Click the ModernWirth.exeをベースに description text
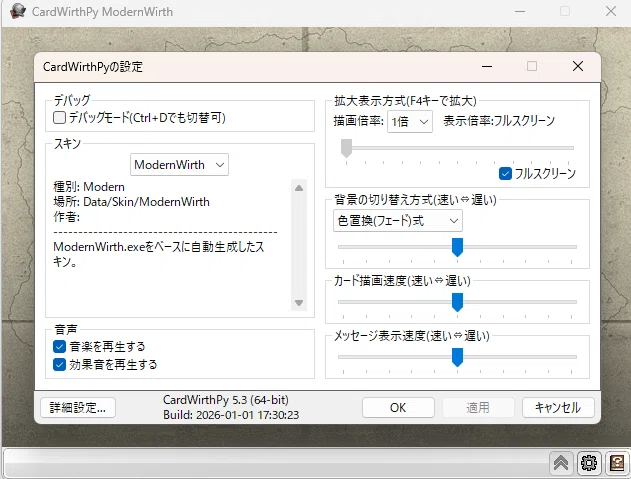Viewport: 631px width, 479px height. (x=159, y=254)
